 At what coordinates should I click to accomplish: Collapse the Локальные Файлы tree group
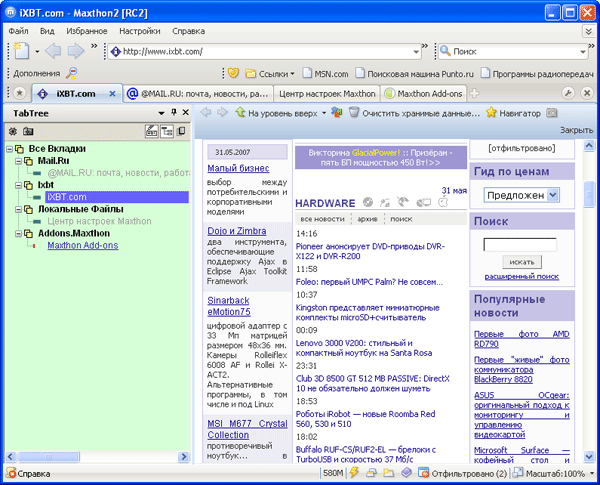point(18,209)
